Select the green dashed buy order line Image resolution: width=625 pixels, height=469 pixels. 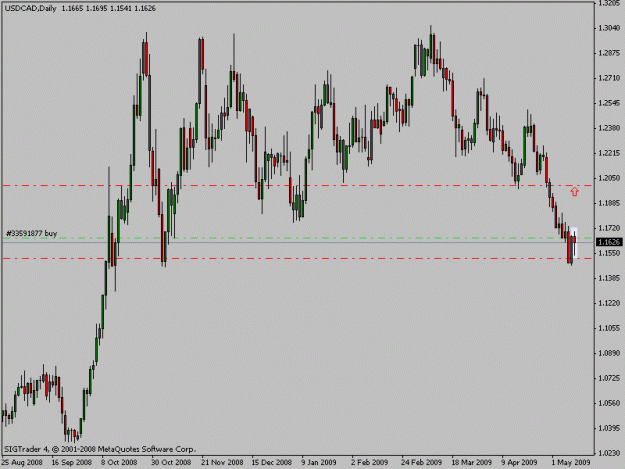297,238
